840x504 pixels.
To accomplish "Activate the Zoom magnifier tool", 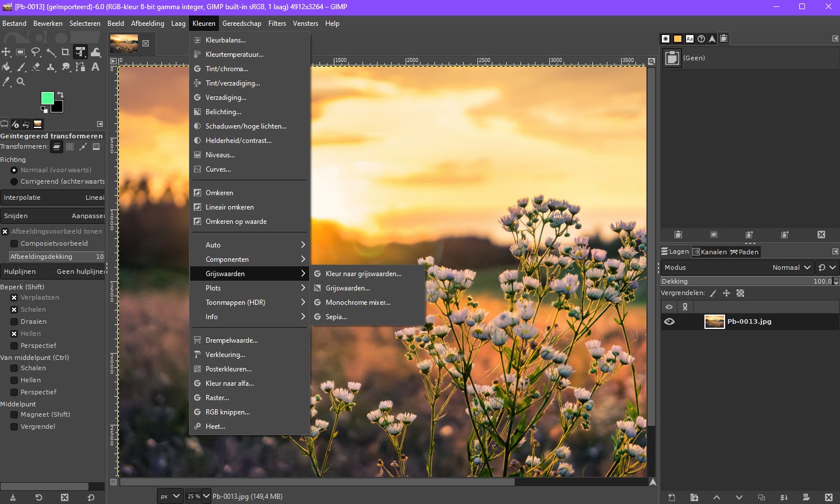I will click(x=21, y=82).
